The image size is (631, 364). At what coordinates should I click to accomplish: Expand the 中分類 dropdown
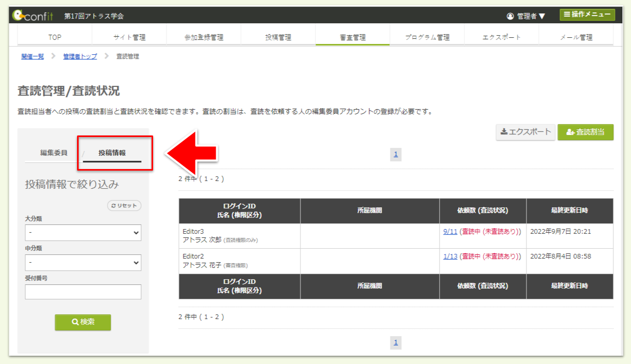(x=83, y=263)
